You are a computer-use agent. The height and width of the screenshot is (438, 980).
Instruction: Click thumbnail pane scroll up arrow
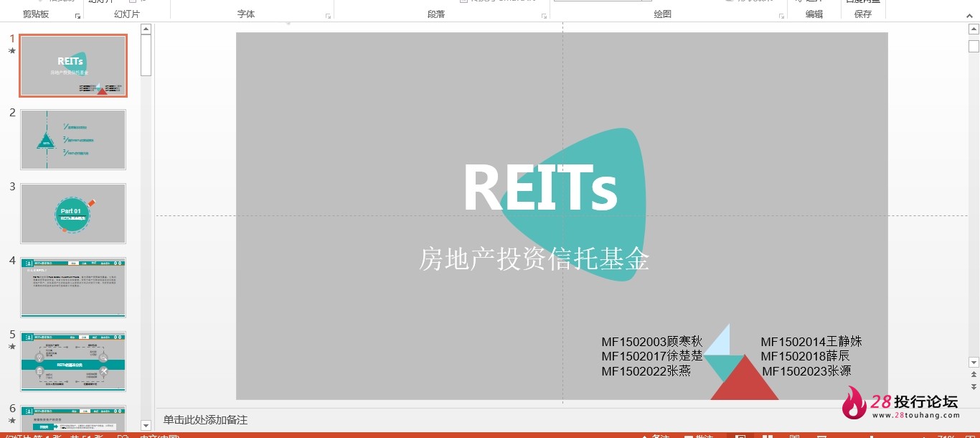click(146, 29)
